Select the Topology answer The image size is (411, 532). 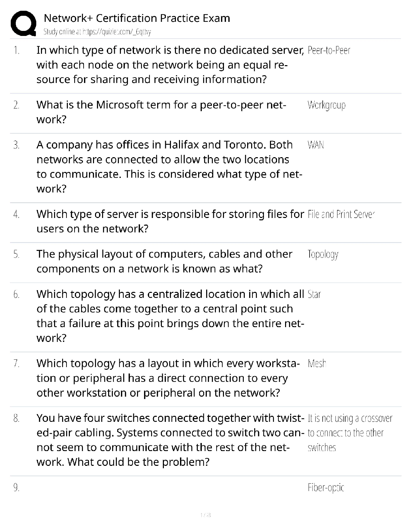coord(323,255)
